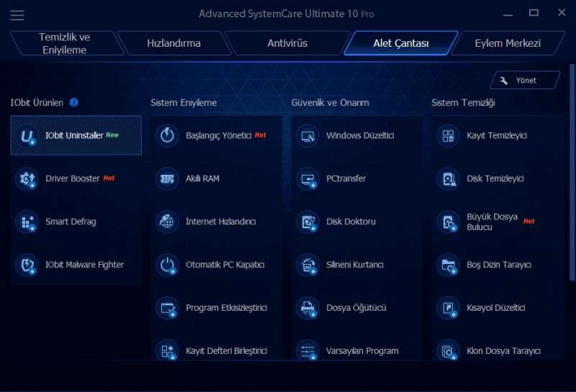
Task: Click the Kayıt Defteri Birleştirici label
Action: click(226, 351)
